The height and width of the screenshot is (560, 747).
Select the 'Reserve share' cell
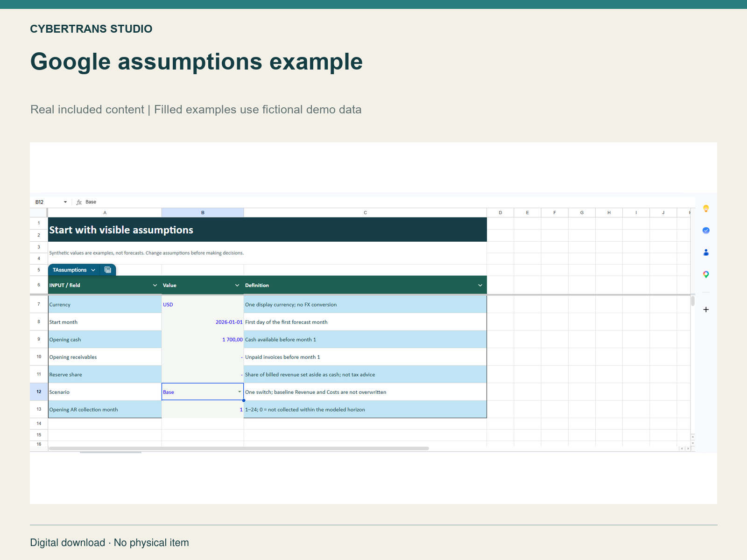coord(105,374)
